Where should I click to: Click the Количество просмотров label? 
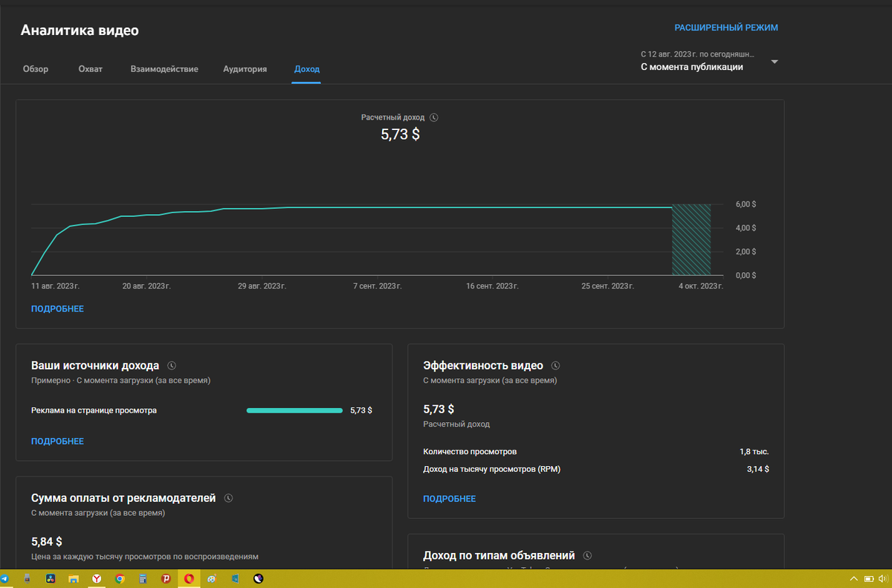[470, 452]
